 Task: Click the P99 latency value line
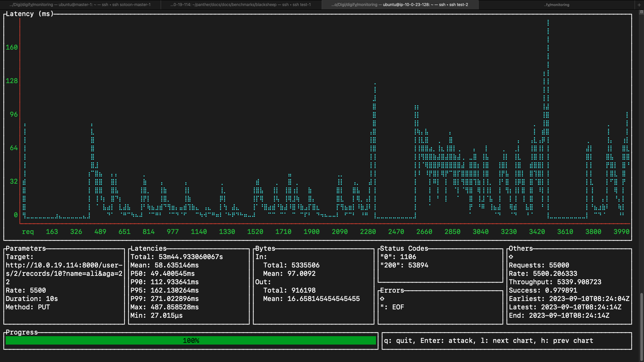(164, 299)
